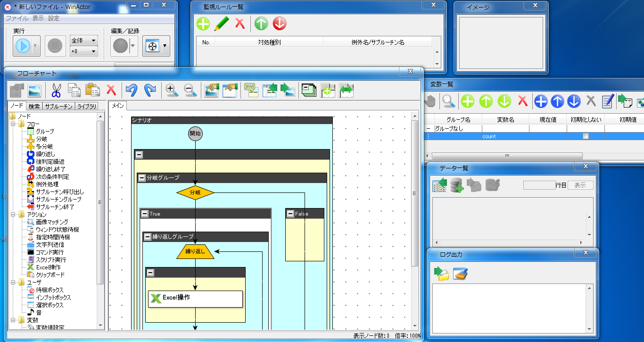Screen dimensions: 644x342
Task: Collapse the 分岐グループ group box
Action: click(141, 178)
